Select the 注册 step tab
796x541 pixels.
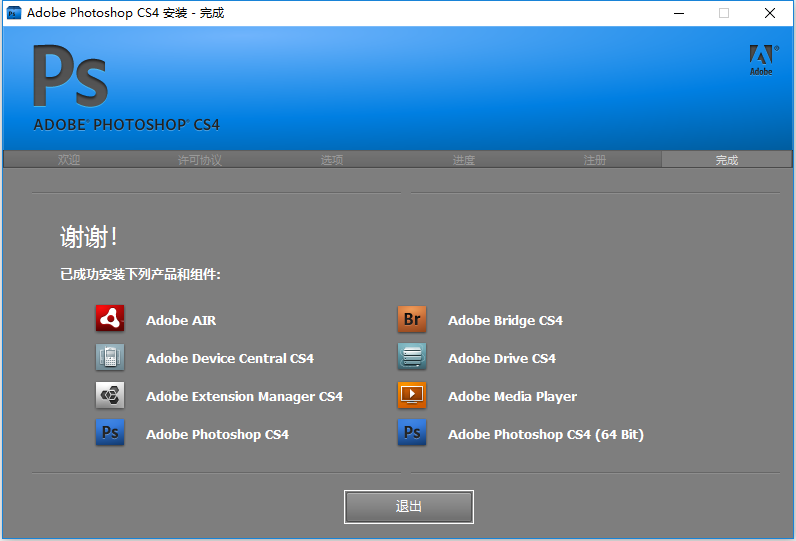pyautogui.click(x=594, y=160)
